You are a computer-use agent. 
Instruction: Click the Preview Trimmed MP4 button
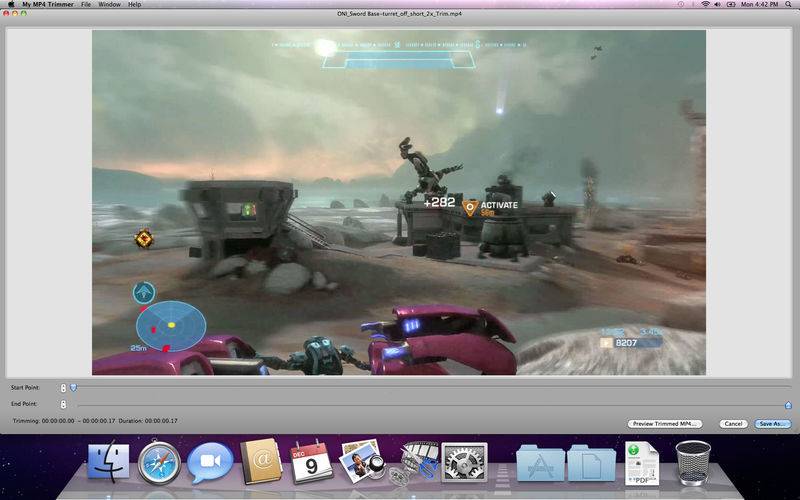pyautogui.click(x=665, y=424)
